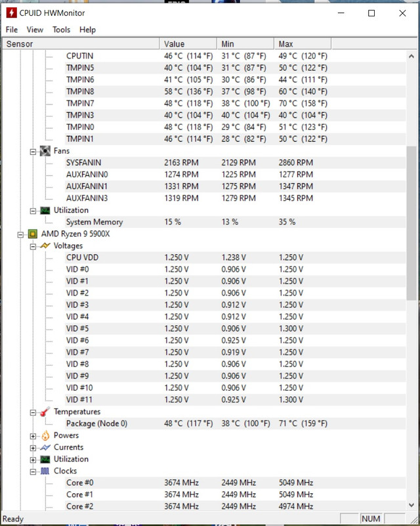Open the File menu
Screen dimensions: 420x526
[12, 30]
